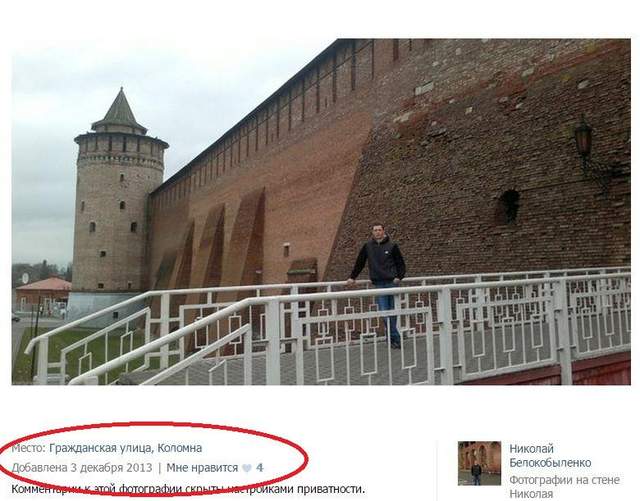Like the photo via Мне нравится

(202, 468)
